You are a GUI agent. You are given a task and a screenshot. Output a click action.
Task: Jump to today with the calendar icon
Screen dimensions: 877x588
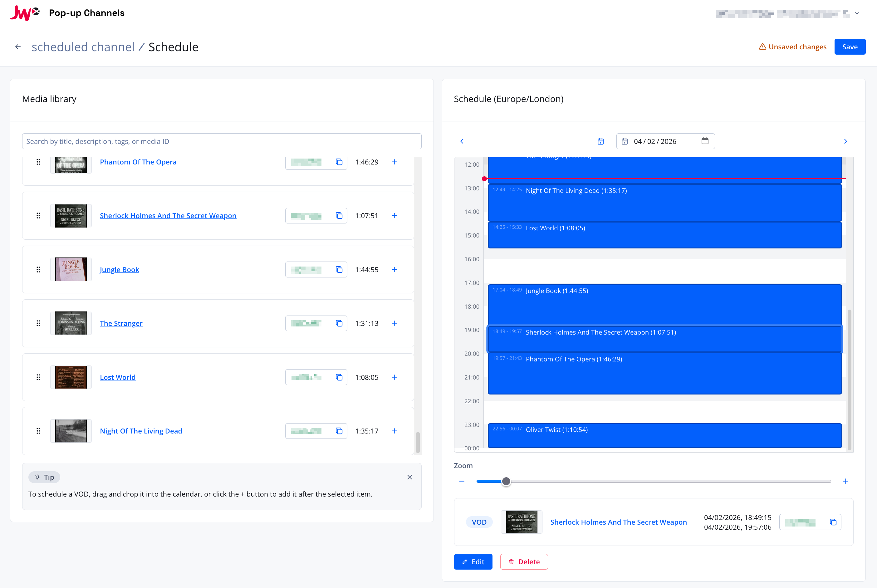tap(601, 141)
